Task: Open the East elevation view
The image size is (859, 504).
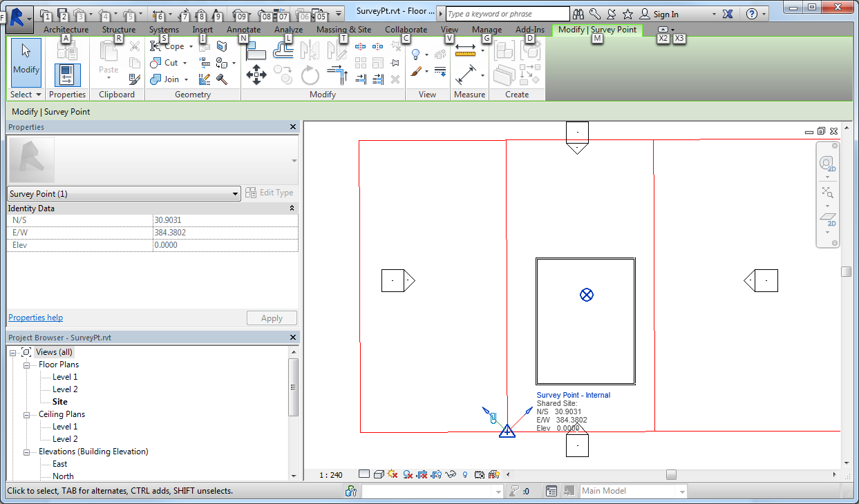Action: [60, 464]
